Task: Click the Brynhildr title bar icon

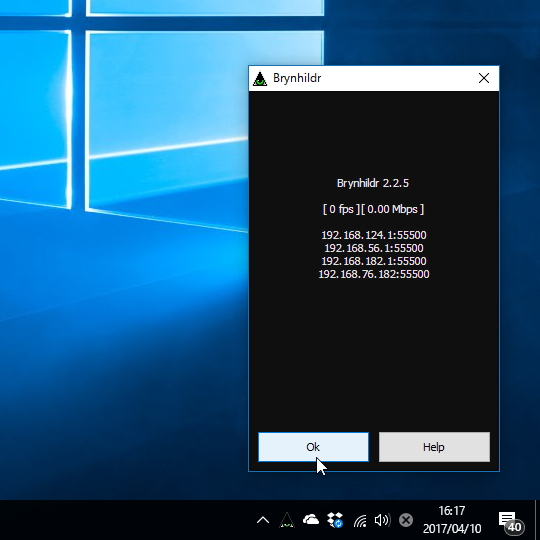Action: pos(260,79)
